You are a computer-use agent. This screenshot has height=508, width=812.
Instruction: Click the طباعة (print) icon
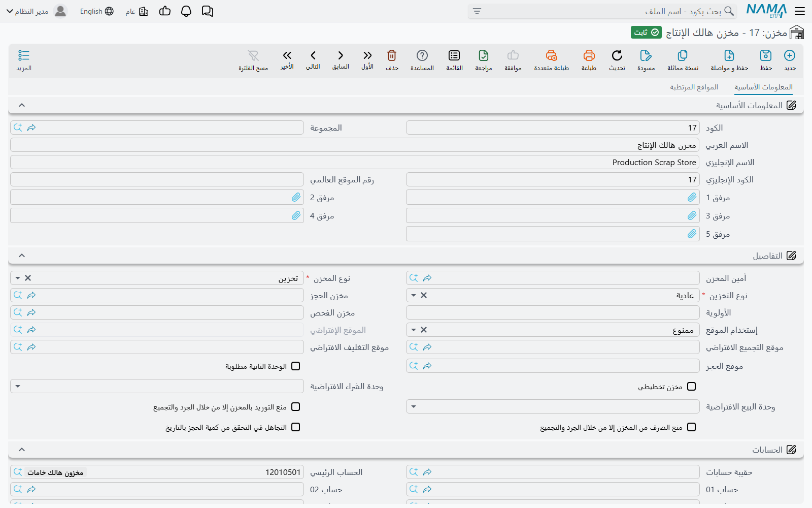click(x=589, y=55)
